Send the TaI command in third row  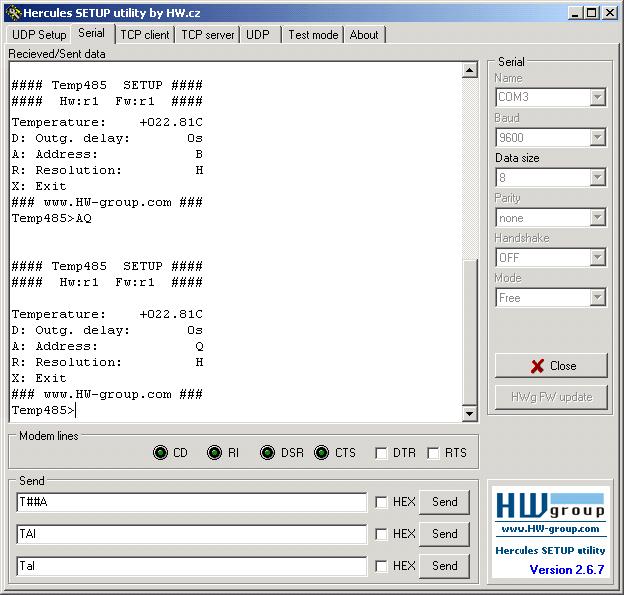coord(445,566)
